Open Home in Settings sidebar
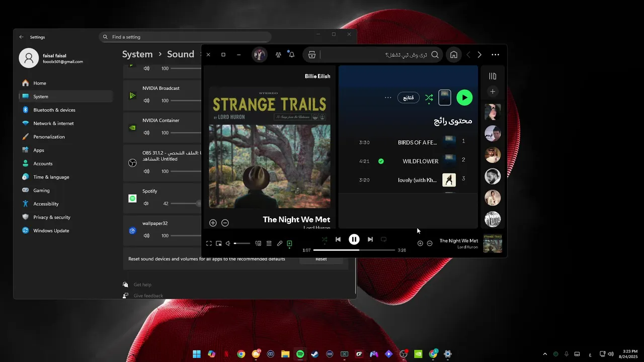This screenshot has height=362, width=644. (x=65, y=83)
